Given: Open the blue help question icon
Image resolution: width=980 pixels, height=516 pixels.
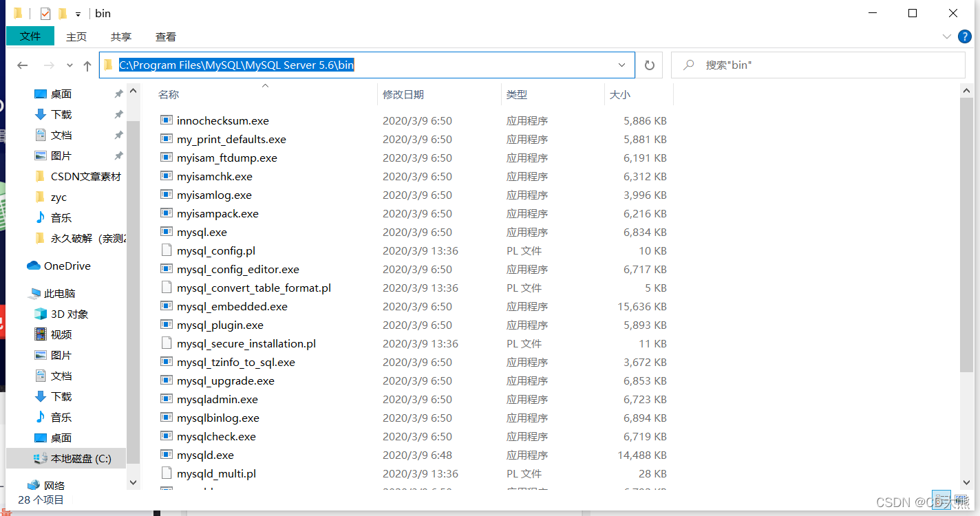Looking at the screenshot, I should coord(966,36).
